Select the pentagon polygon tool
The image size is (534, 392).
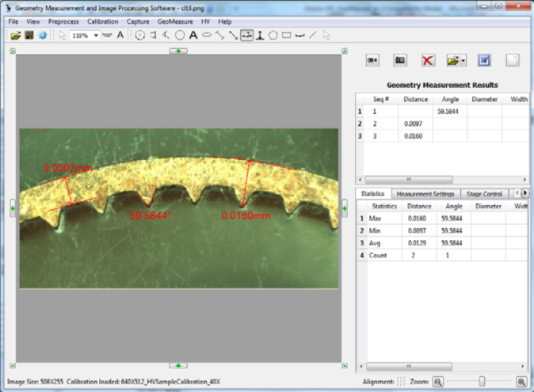[273, 35]
